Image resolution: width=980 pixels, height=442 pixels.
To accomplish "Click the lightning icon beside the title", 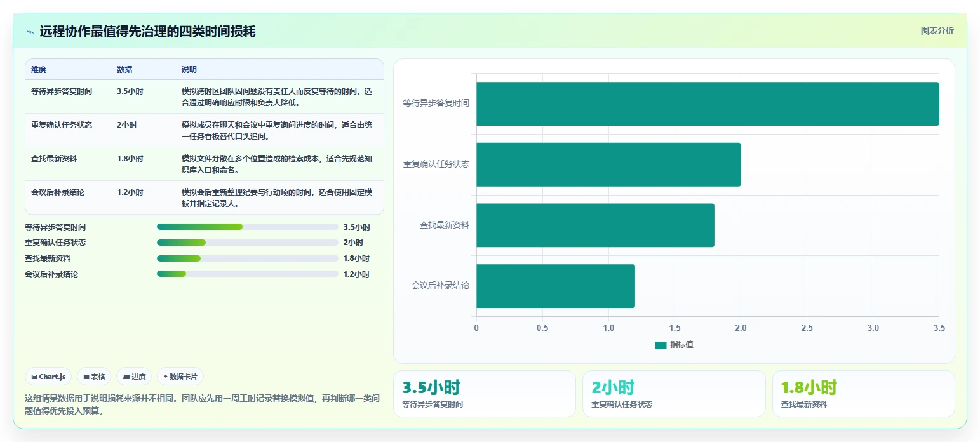I will (x=30, y=32).
